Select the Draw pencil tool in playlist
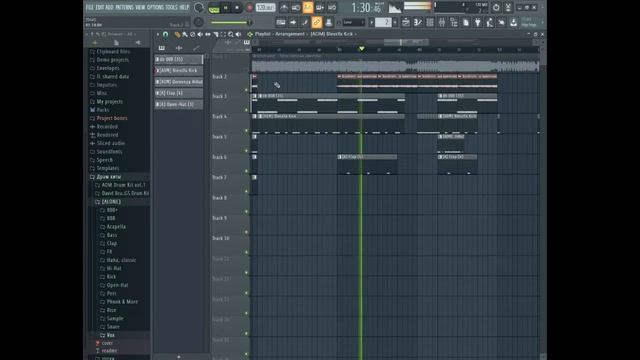Screen dimensions: 640x360 (x=177, y=34)
